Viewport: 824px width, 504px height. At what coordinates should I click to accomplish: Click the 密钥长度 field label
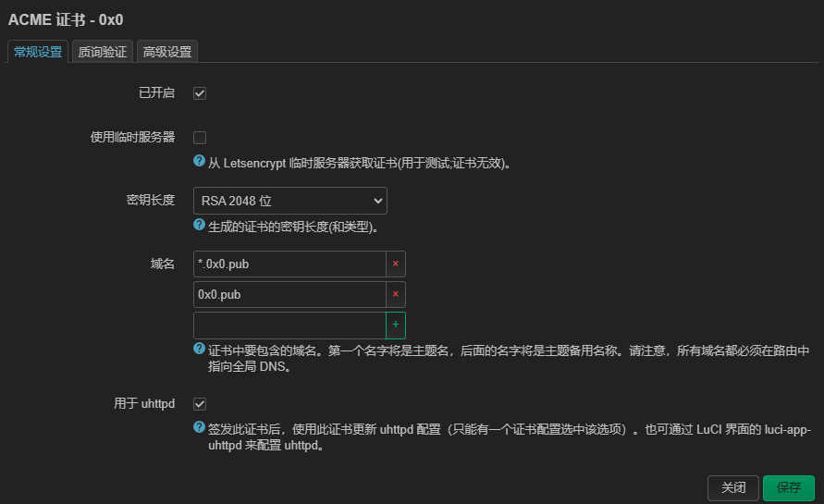tap(151, 201)
